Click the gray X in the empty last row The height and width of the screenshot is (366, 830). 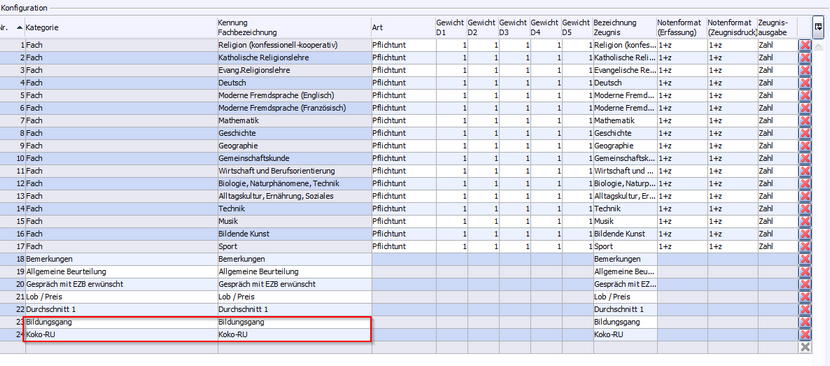point(805,347)
